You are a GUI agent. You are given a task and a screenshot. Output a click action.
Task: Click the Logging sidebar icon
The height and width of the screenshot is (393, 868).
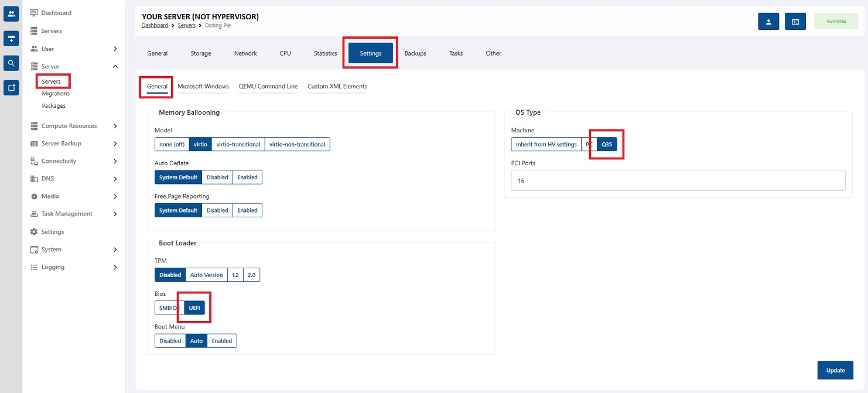click(x=34, y=267)
